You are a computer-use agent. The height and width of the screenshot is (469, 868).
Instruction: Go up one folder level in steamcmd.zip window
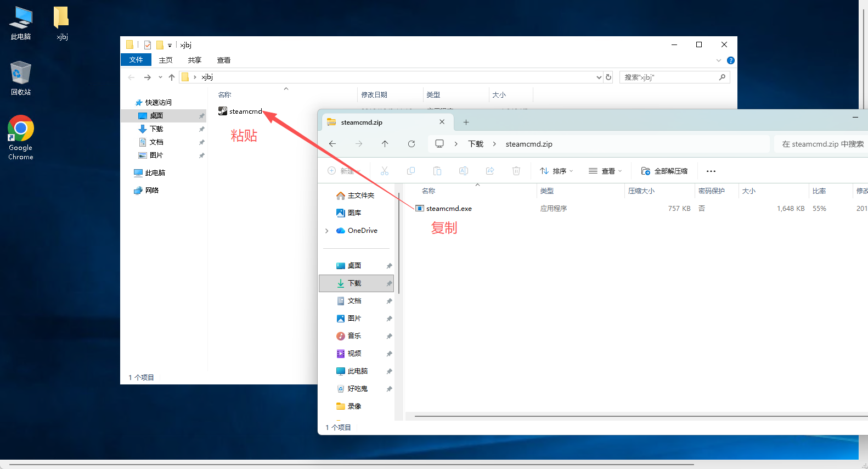coord(385,144)
